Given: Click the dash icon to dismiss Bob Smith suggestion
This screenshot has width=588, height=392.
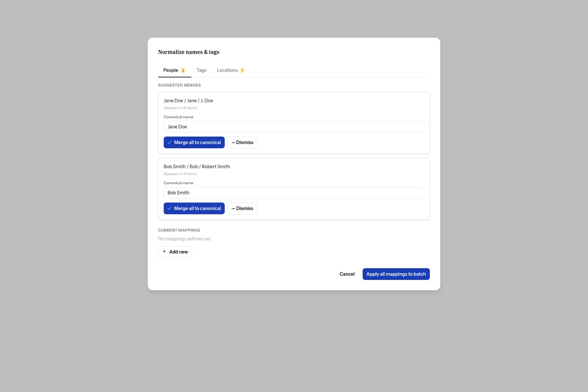Looking at the screenshot, I should (x=233, y=208).
